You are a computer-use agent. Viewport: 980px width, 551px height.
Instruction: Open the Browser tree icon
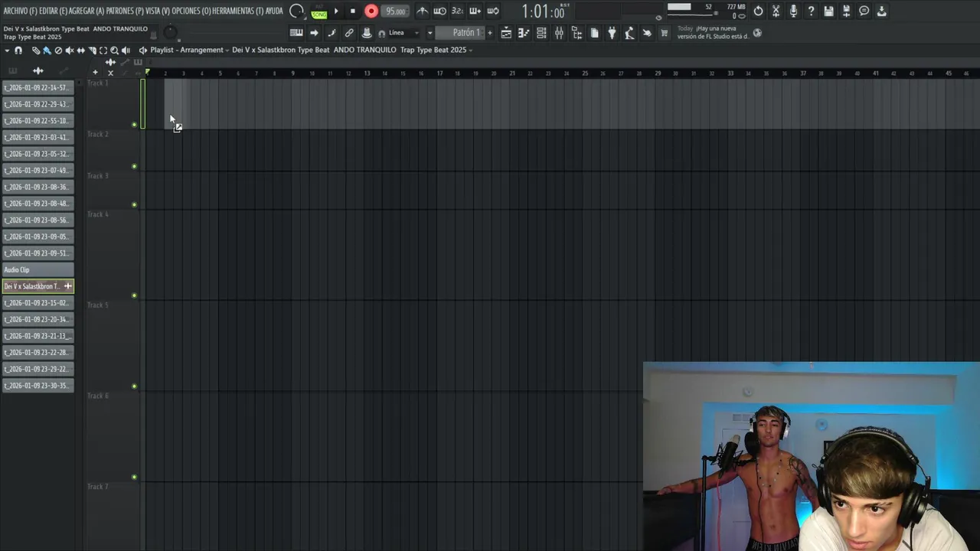pyautogui.click(x=577, y=33)
